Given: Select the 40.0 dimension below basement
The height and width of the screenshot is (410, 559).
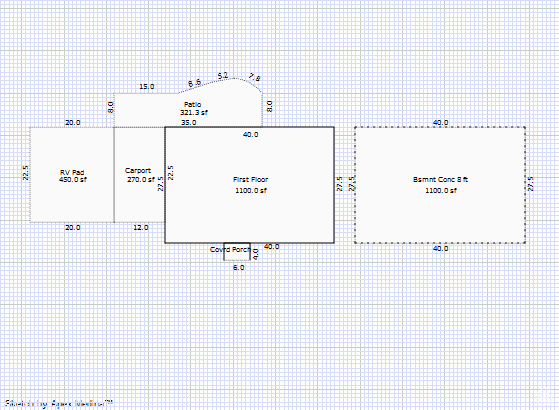Looking at the screenshot, I should (x=440, y=248).
